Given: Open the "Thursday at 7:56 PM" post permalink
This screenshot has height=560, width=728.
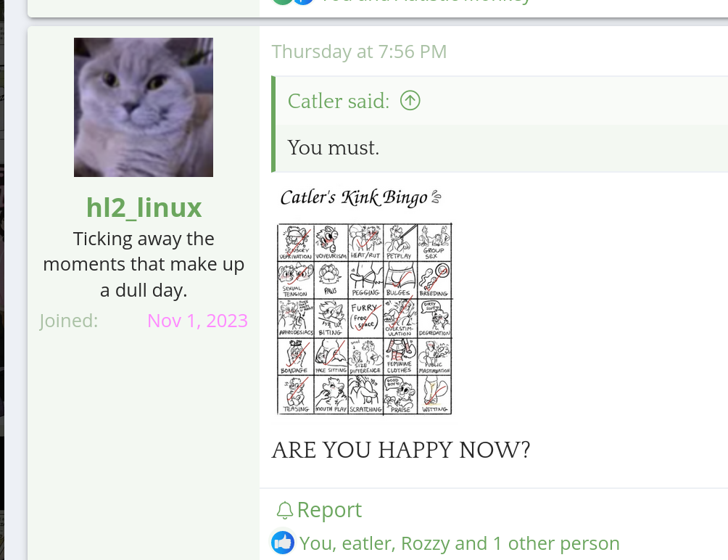Looking at the screenshot, I should click(359, 52).
